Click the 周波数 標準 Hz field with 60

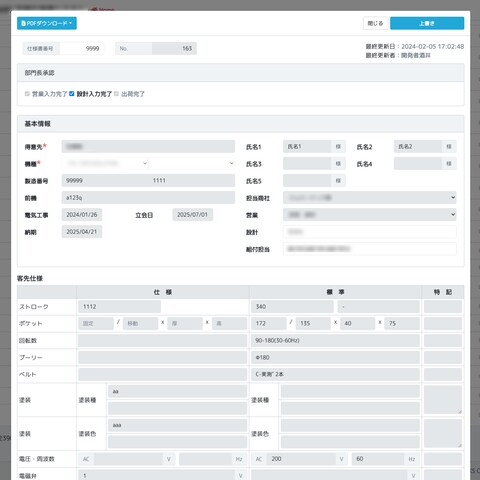(x=378, y=459)
